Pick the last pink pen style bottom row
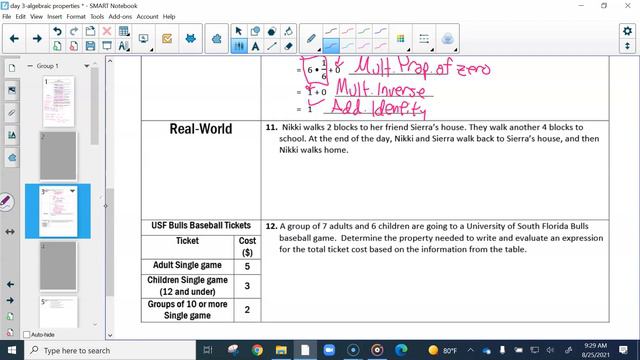This screenshot has height=360, width=640. (380, 46)
